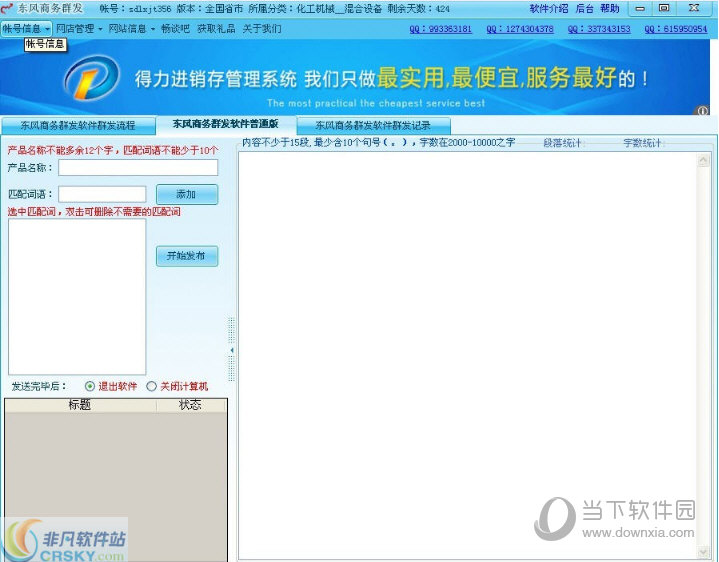
Task: Click the 获取礼品 menu item
Action: click(x=216, y=28)
